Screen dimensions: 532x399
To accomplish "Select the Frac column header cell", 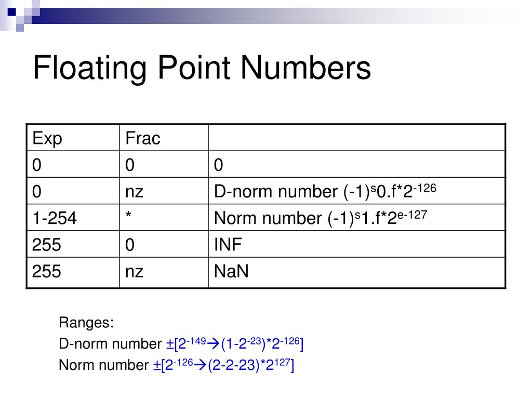I will 164,138.
